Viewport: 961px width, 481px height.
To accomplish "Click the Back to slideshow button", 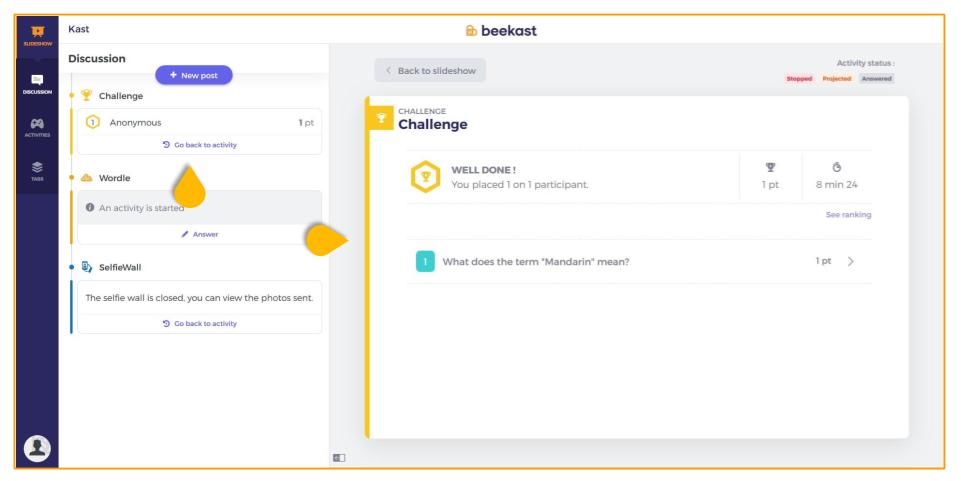I will coord(430,70).
